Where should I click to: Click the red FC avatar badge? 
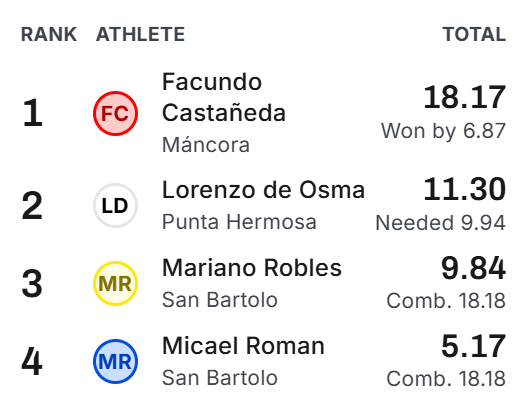[x=115, y=113]
